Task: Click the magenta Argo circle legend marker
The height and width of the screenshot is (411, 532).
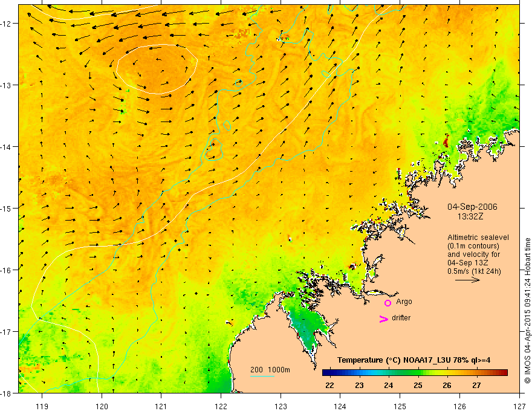Action: click(388, 303)
